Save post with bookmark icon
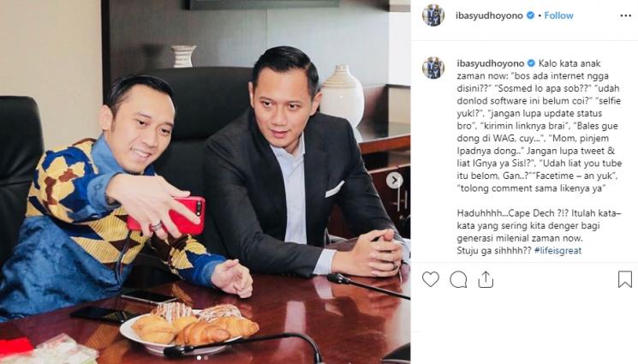Viewport: 638px width, 364px height. tap(624, 279)
